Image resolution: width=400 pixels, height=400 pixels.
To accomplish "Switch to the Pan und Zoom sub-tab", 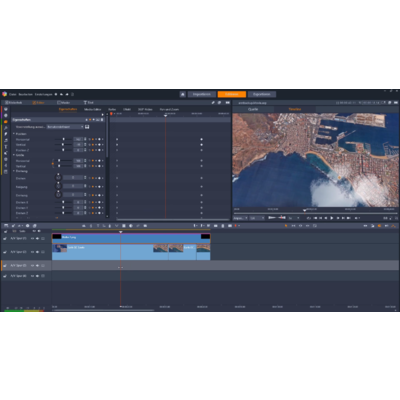I will pyautogui.click(x=169, y=109).
